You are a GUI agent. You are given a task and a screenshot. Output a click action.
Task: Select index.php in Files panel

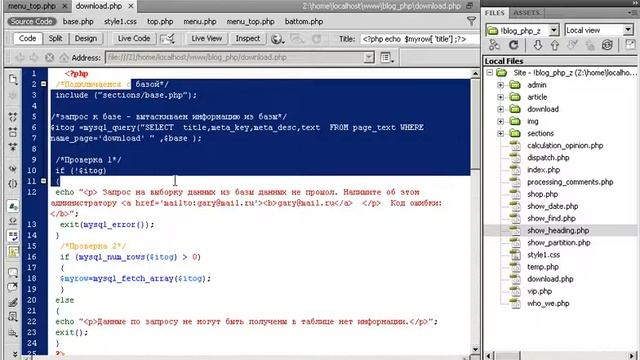(543, 170)
